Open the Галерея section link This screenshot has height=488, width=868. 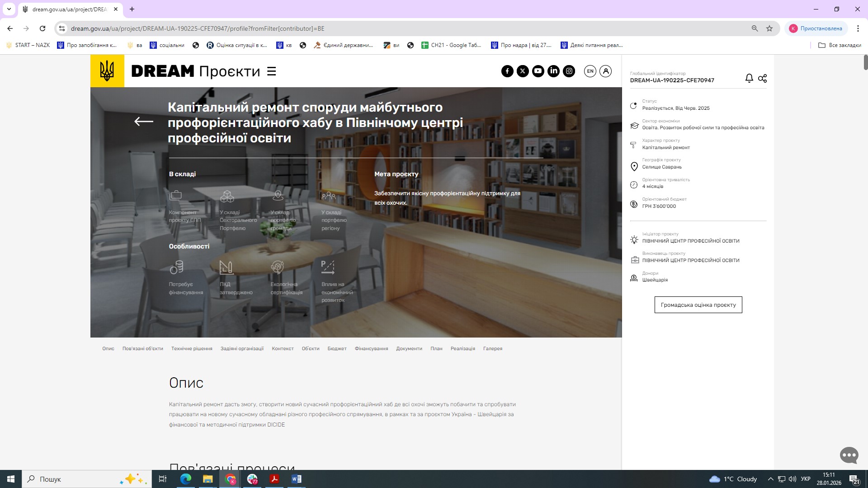pos(492,348)
